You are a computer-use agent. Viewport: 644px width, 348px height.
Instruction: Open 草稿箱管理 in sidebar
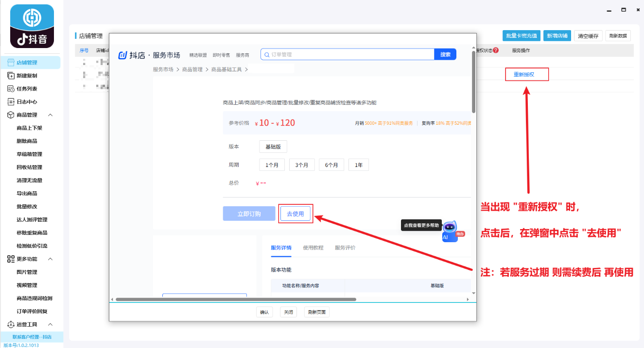tap(30, 154)
